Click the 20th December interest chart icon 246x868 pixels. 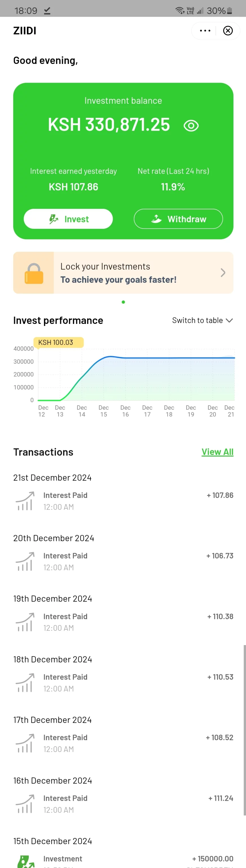click(25, 561)
